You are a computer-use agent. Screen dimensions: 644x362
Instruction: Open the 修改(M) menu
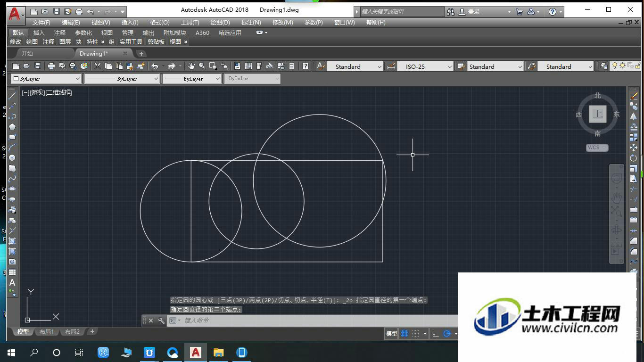(282, 22)
